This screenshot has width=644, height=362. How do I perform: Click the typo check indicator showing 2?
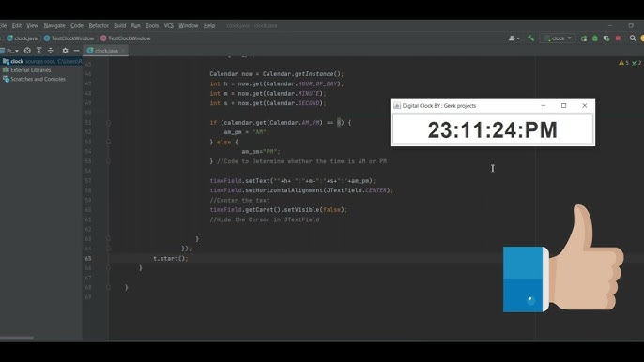click(x=636, y=63)
